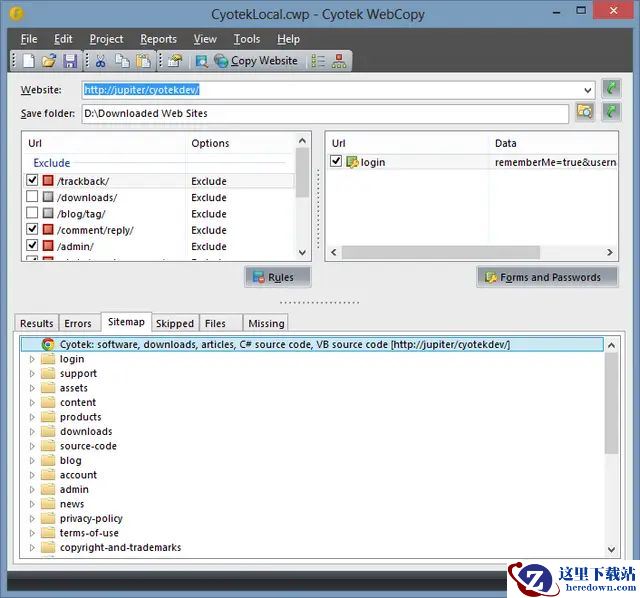
Task: Expand the news folder node
Action: pos(32,505)
